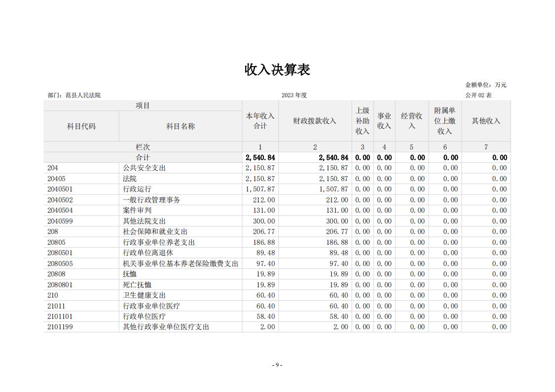Select the department text 范县人民法院
This screenshot has height=392, width=555.
[83, 95]
